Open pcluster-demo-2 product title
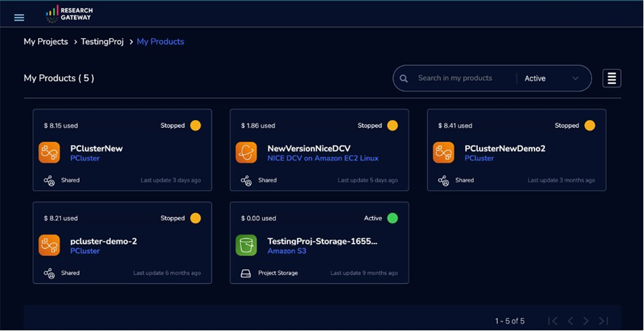The height and width of the screenshot is (331, 644). [104, 241]
